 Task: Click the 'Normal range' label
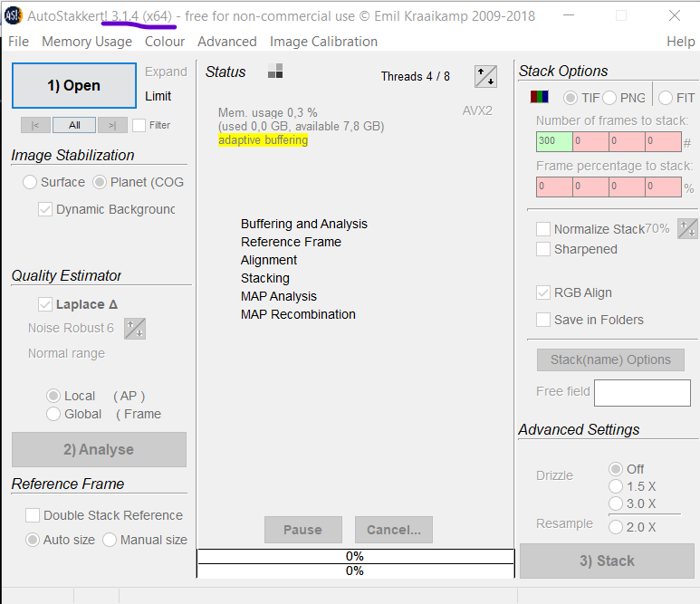[x=66, y=353]
